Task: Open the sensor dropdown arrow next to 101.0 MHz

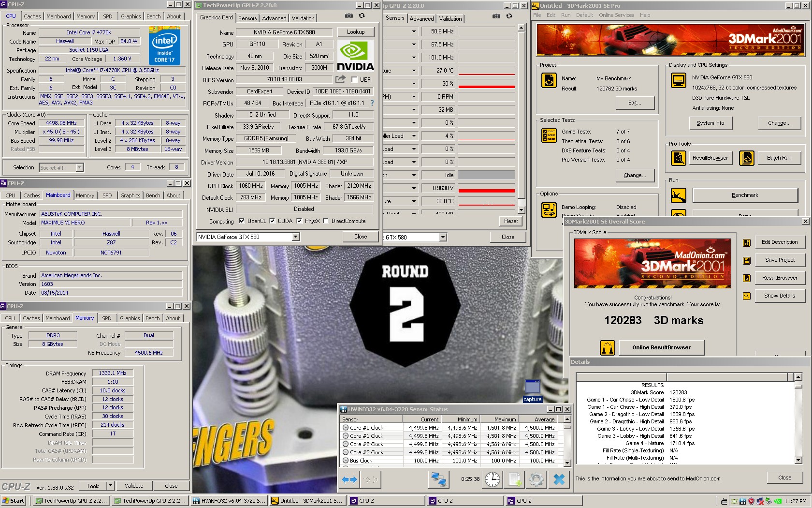Action: pos(414,58)
